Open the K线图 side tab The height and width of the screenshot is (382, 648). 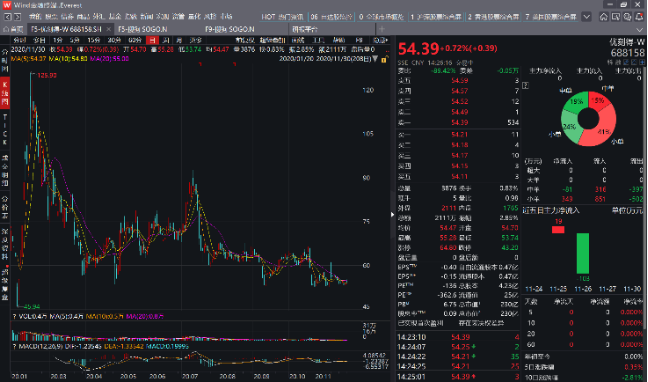pos(5,93)
